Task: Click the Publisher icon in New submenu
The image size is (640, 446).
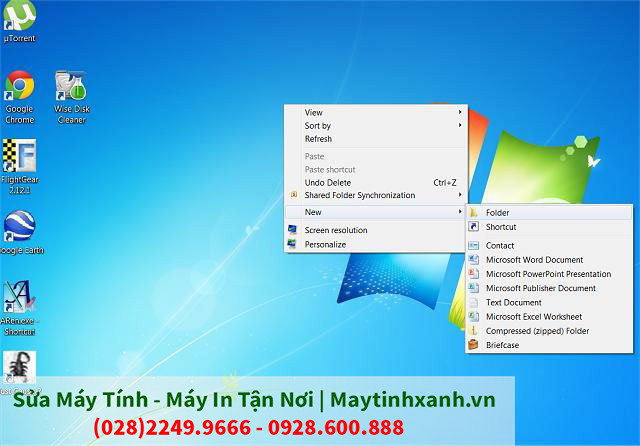Action: pos(473,288)
